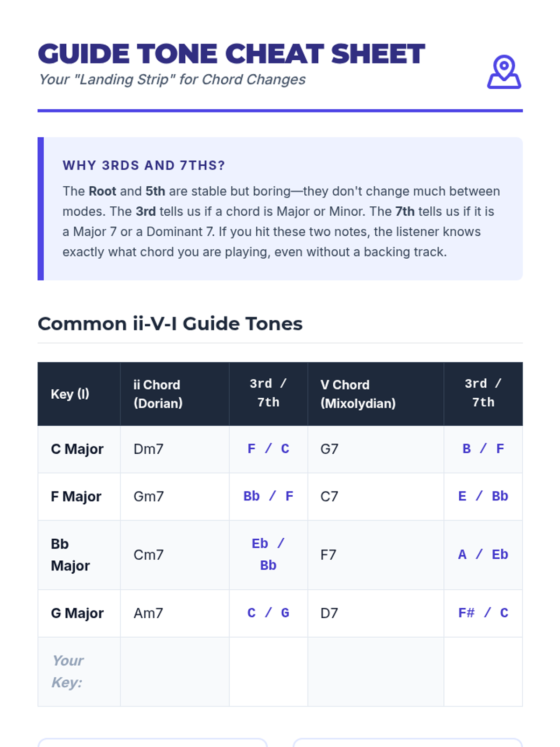Screen dimensions: 560x747
Task: Select the F / C guide tones cell
Action: [268, 449]
